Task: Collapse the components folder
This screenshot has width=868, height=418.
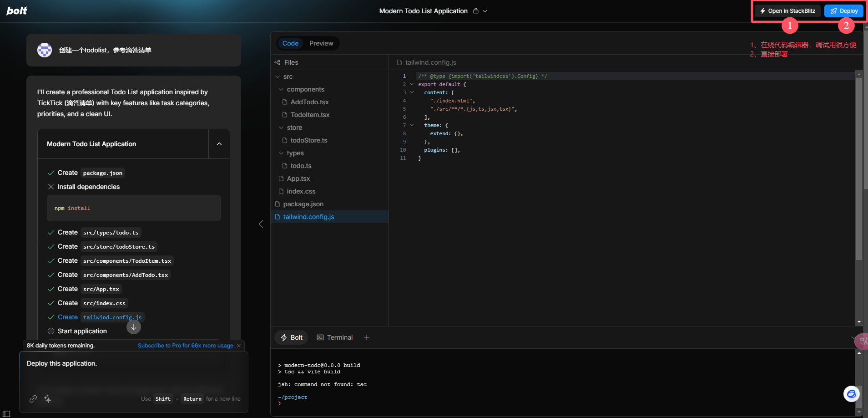Action: click(x=281, y=89)
